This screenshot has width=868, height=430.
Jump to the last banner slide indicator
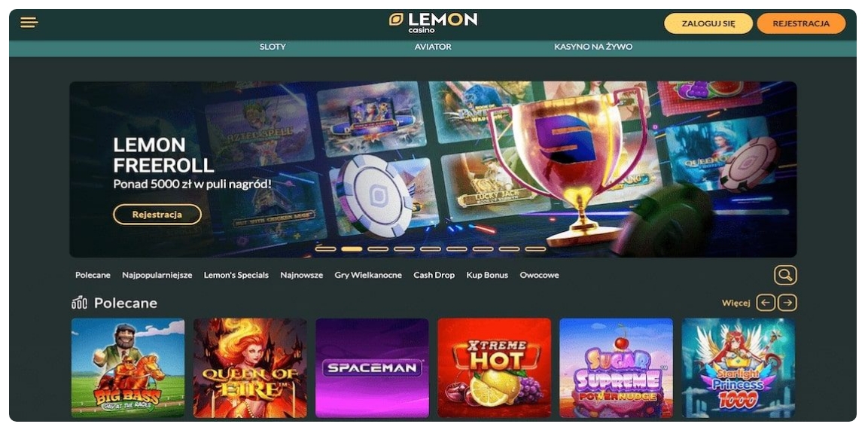[535, 249]
